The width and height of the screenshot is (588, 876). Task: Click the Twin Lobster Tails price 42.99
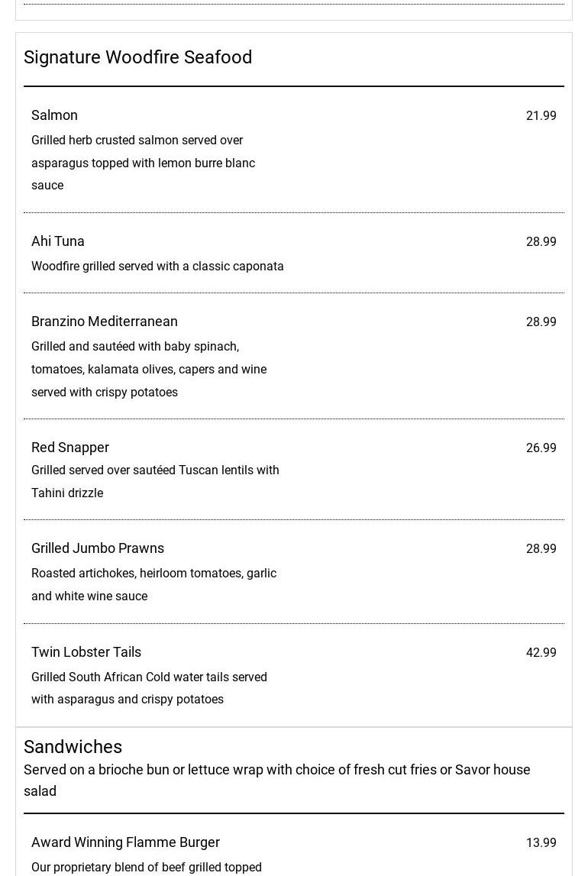(x=541, y=653)
